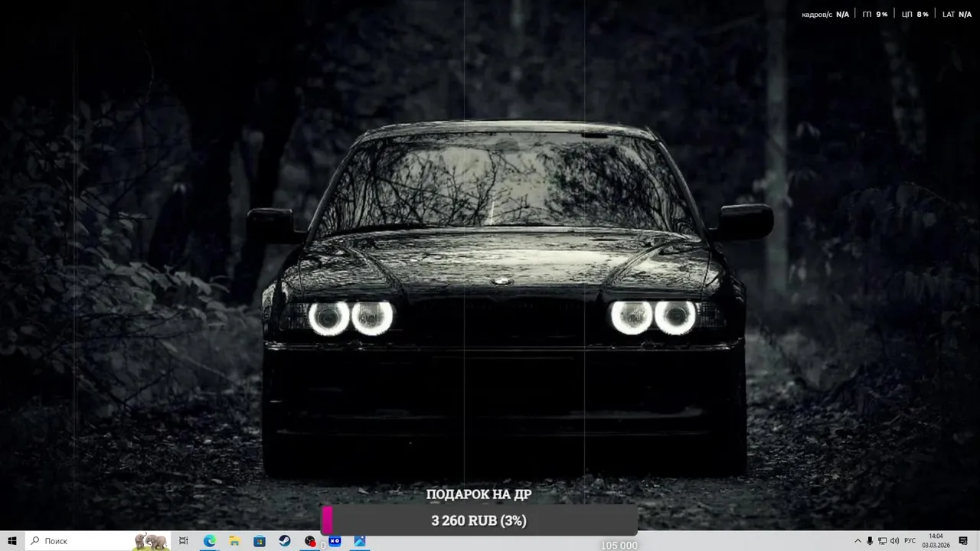Open the Windows Start menu
This screenshot has width=980, height=551.
point(12,541)
